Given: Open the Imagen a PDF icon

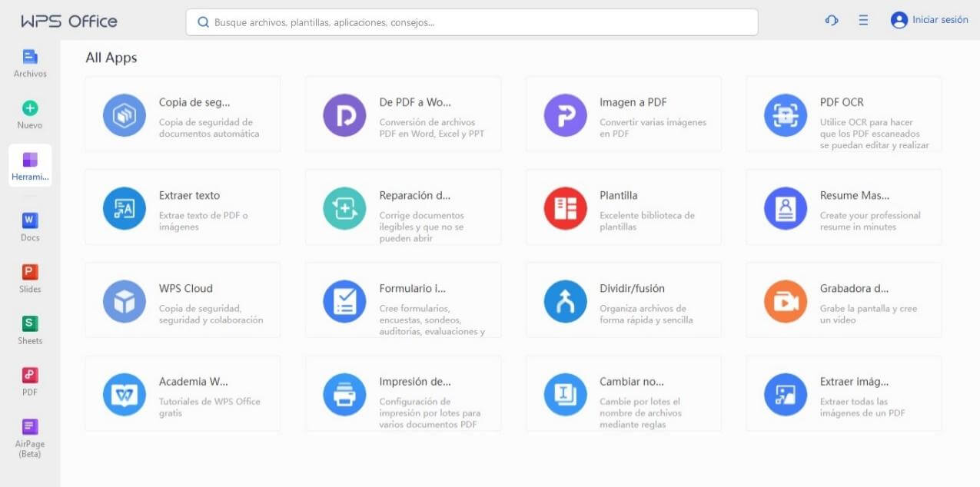Looking at the screenshot, I should [x=565, y=115].
